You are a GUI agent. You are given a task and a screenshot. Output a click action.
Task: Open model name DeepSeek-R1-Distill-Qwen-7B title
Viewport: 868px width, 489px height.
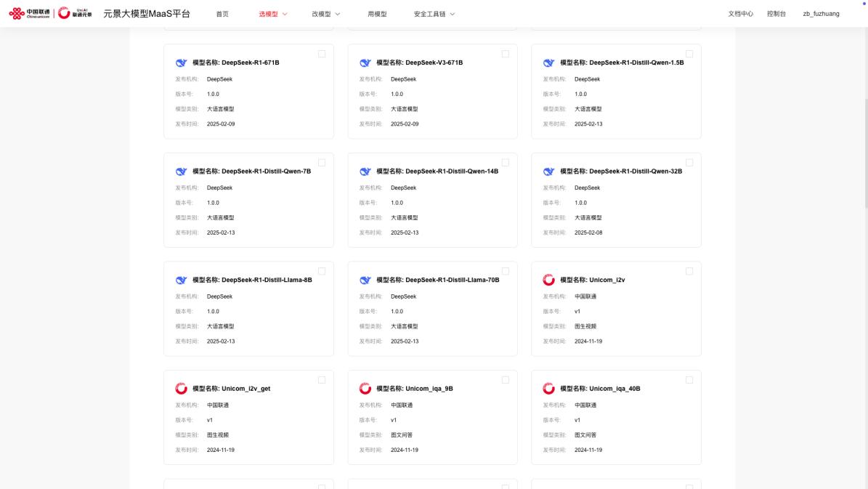(251, 171)
